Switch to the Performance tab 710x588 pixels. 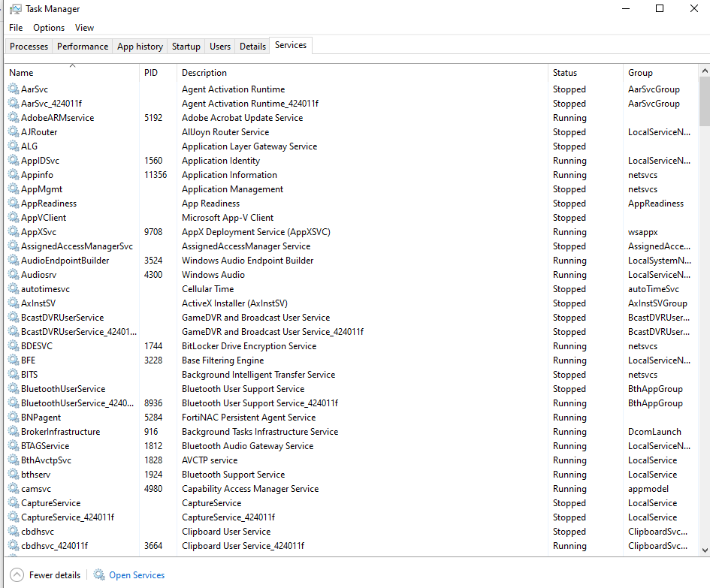(83, 46)
